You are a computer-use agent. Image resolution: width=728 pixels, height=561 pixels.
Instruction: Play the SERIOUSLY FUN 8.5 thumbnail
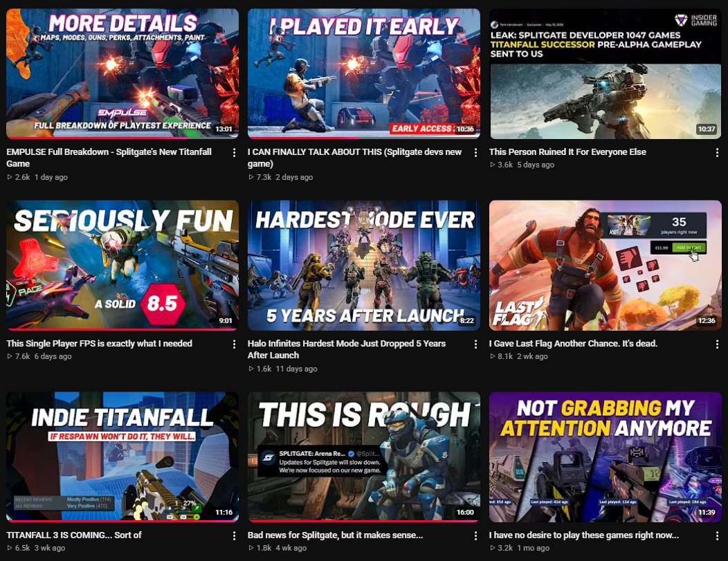[x=122, y=265]
